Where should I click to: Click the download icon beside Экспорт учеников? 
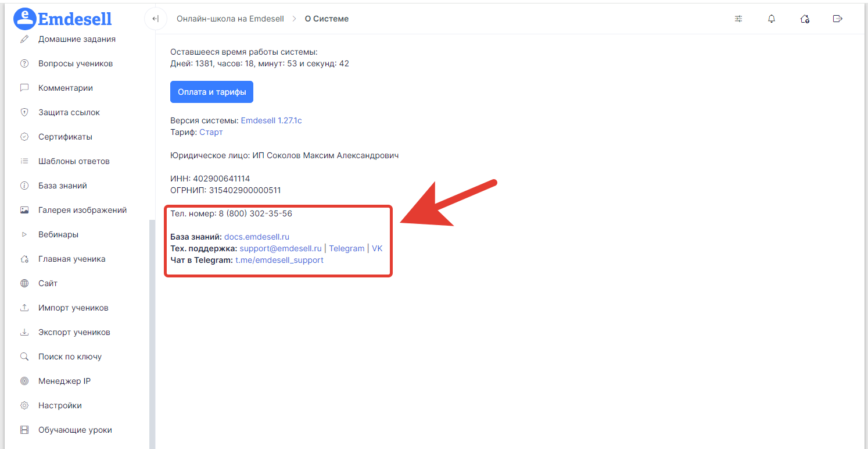click(x=24, y=333)
